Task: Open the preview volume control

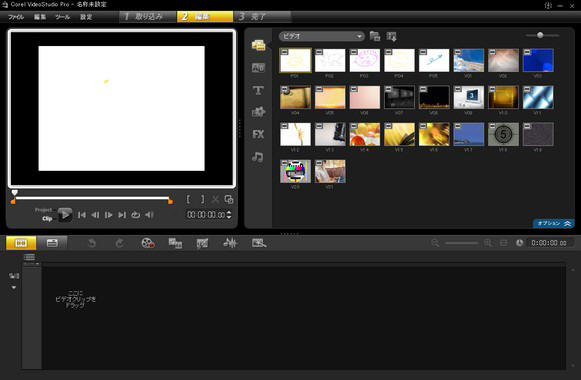Action: (x=149, y=215)
